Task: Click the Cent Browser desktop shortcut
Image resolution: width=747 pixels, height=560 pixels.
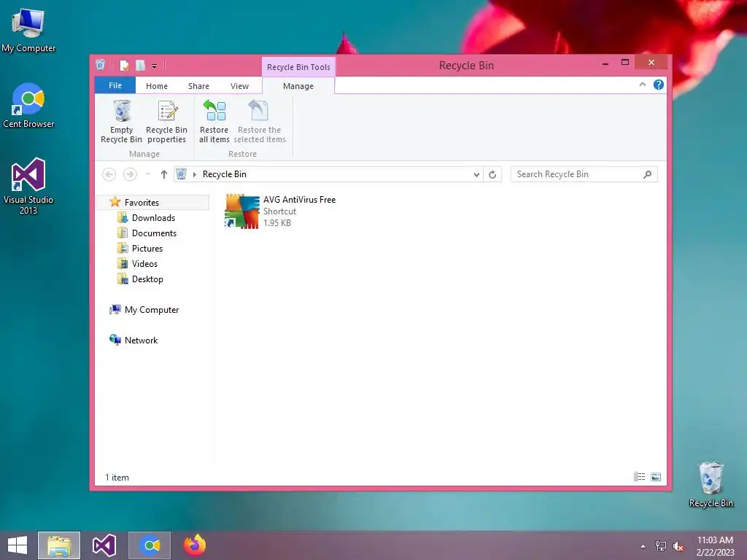Action: click(28, 105)
